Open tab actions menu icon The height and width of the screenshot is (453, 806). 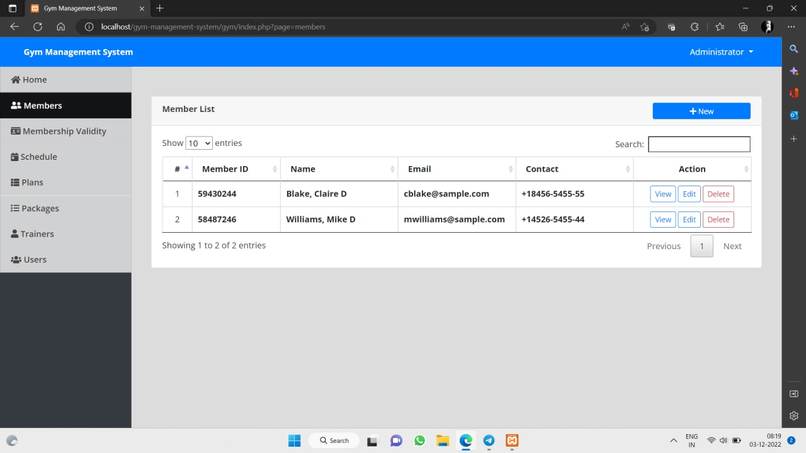tap(12, 8)
